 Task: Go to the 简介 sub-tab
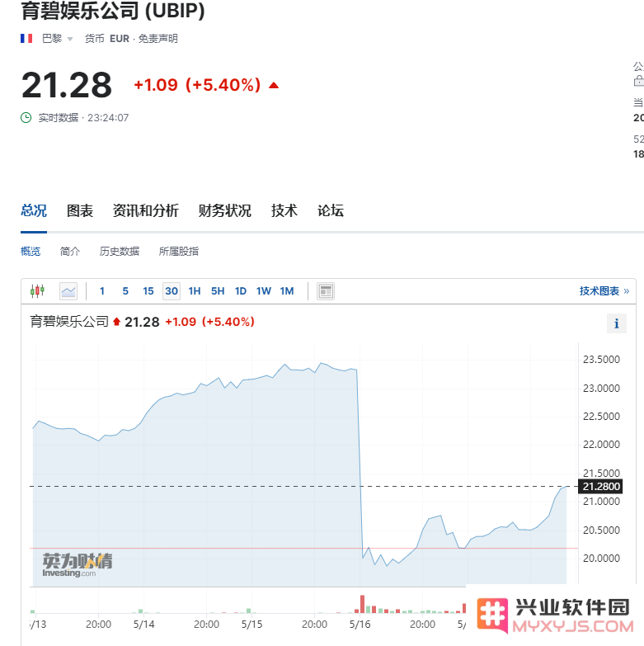pyautogui.click(x=70, y=252)
